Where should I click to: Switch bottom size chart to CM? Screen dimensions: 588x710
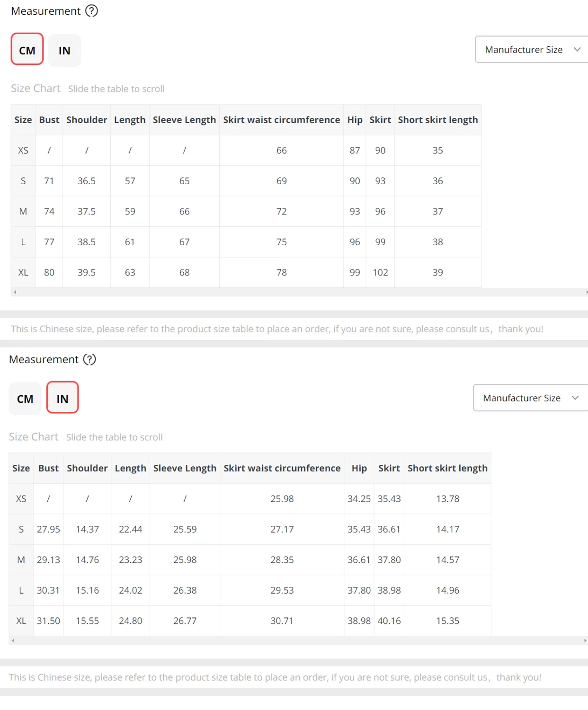pyautogui.click(x=25, y=399)
